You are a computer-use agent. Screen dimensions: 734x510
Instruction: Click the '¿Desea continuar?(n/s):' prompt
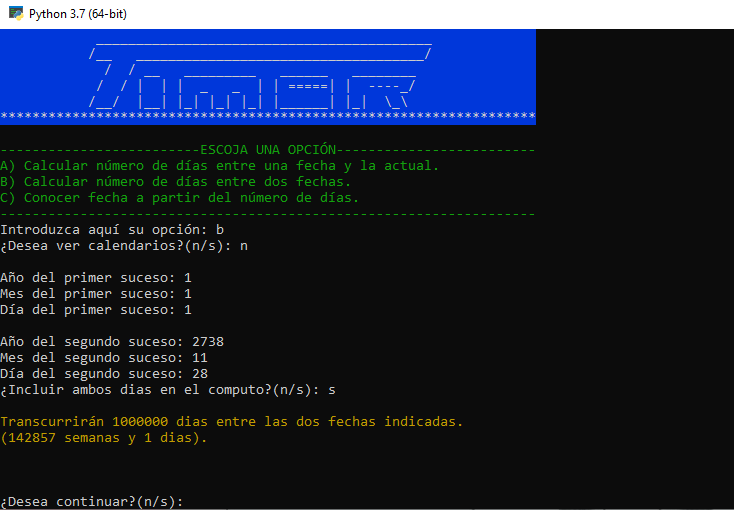pyautogui.click(x=92, y=502)
